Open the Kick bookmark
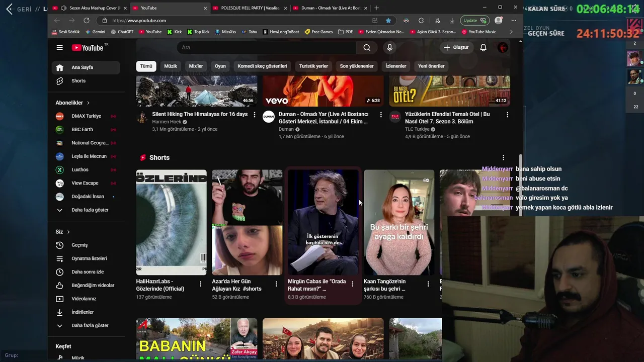Viewport: 644px width, 362px height. point(174,32)
